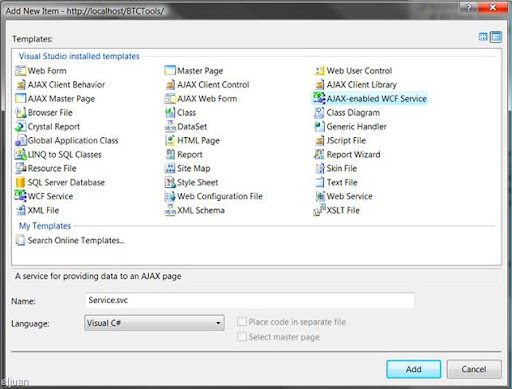Select the DataSet template icon
Viewport: 512px width, 389px height.
point(170,127)
